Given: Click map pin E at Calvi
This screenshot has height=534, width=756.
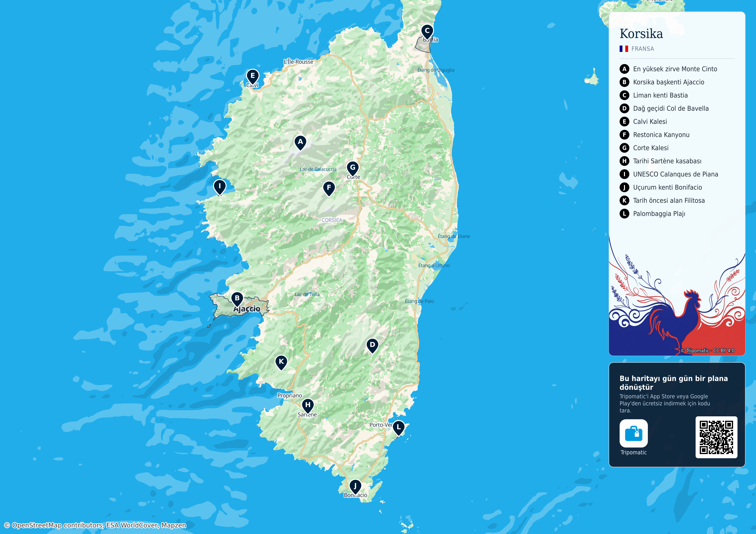Looking at the screenshot, I should (x=253, y=77).
